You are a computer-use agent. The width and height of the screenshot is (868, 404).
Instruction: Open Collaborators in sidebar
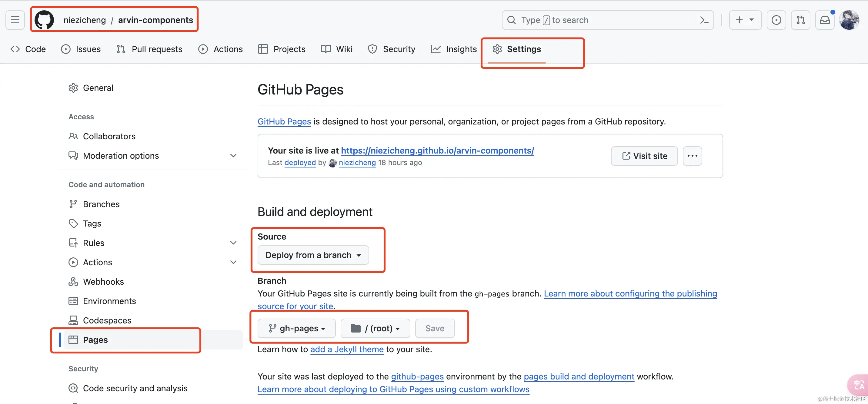(x=153, y=136)
